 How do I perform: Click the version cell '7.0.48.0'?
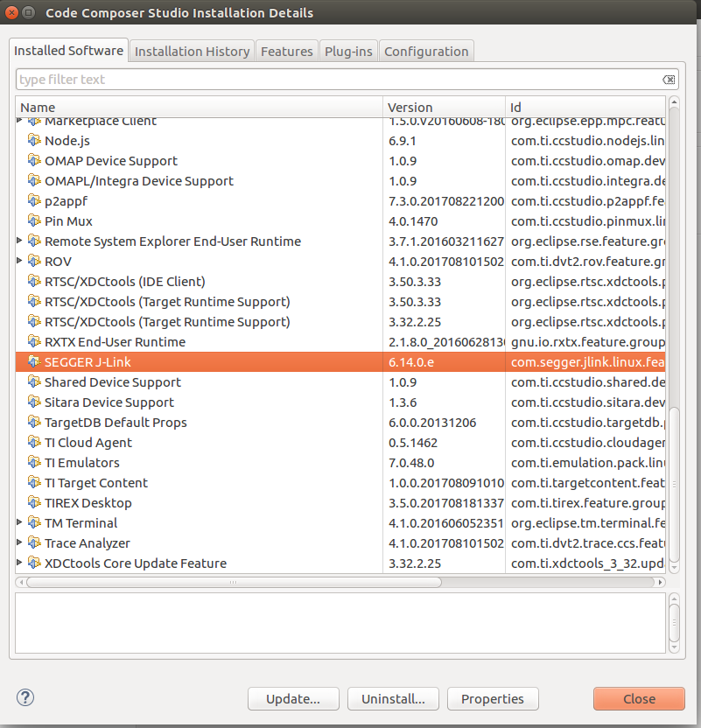pyautogui.click(x=411, y=463)
